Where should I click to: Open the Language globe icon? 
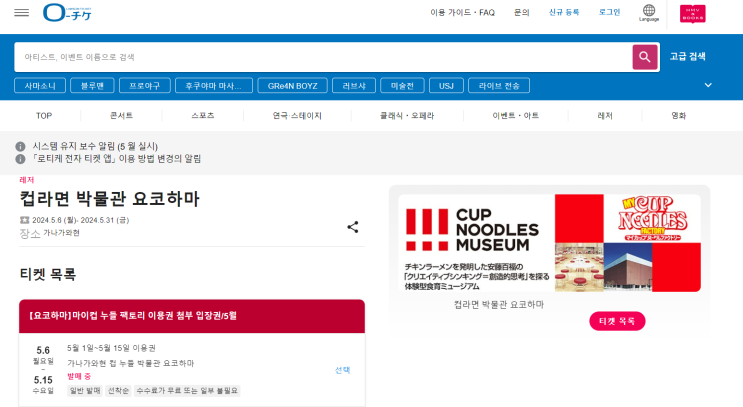click(649, 13)
